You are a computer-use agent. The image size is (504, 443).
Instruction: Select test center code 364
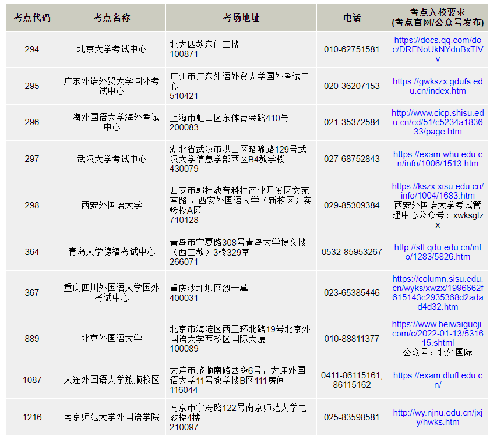click(x=32, y=252)
